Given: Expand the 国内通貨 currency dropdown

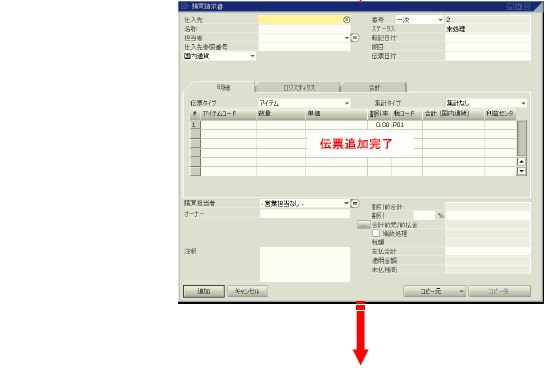Looking at the screenshot, I should [219, 56].
